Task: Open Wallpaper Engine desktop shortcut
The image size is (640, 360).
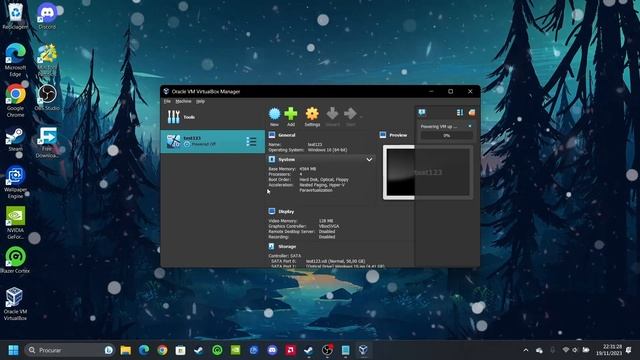Action: pyautogui.click(x=15, y=182)
